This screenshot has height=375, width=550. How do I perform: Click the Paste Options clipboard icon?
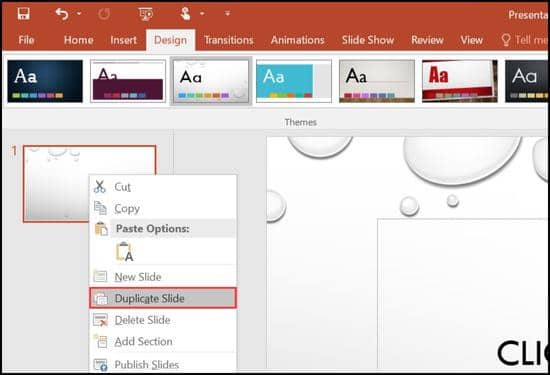click(101, 229)
